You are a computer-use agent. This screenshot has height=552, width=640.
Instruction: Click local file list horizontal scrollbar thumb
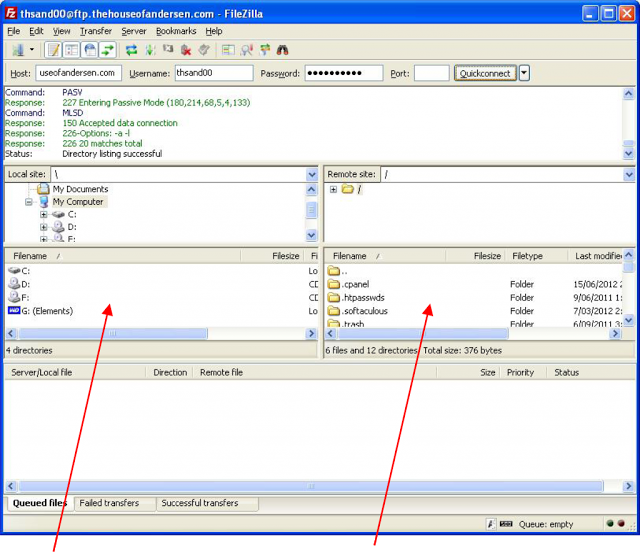[113, 334]
